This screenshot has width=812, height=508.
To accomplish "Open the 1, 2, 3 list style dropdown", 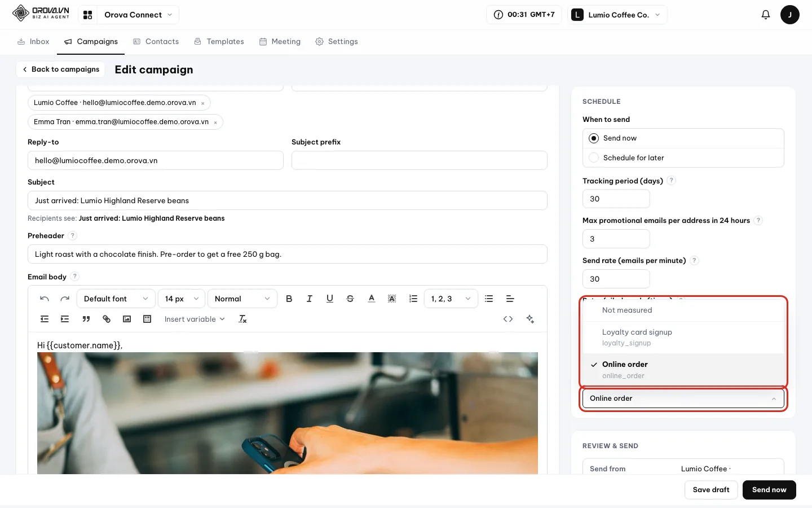I will (451, 299).
